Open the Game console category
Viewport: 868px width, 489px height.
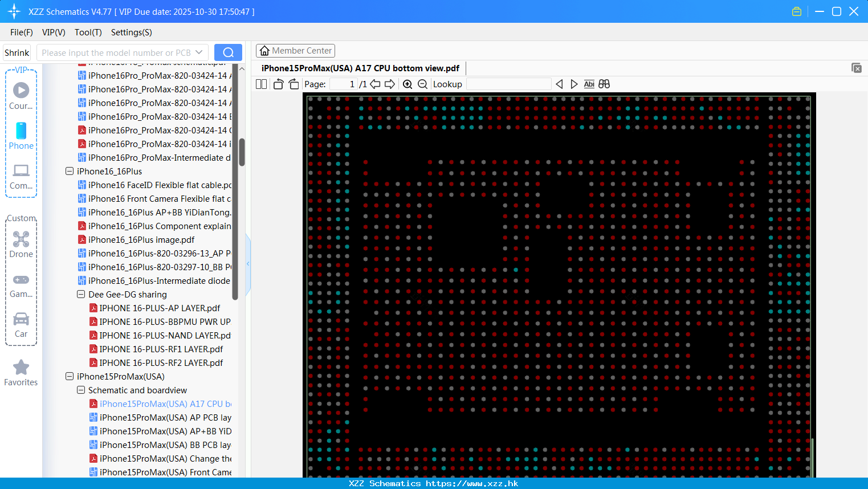(21, 285)
